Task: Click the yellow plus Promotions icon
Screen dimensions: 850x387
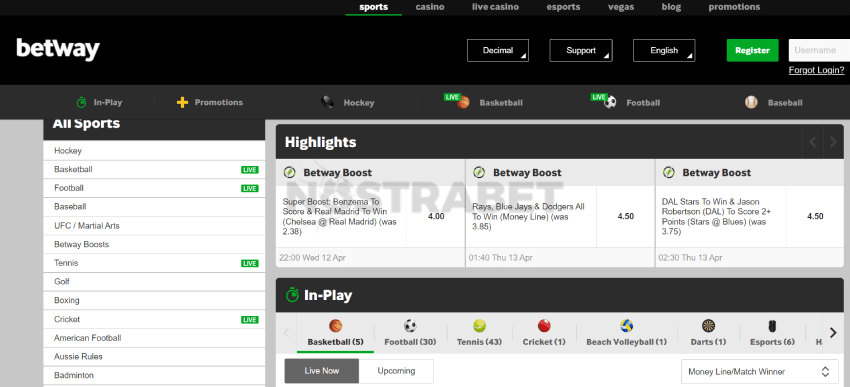Action: pos(182,102)
